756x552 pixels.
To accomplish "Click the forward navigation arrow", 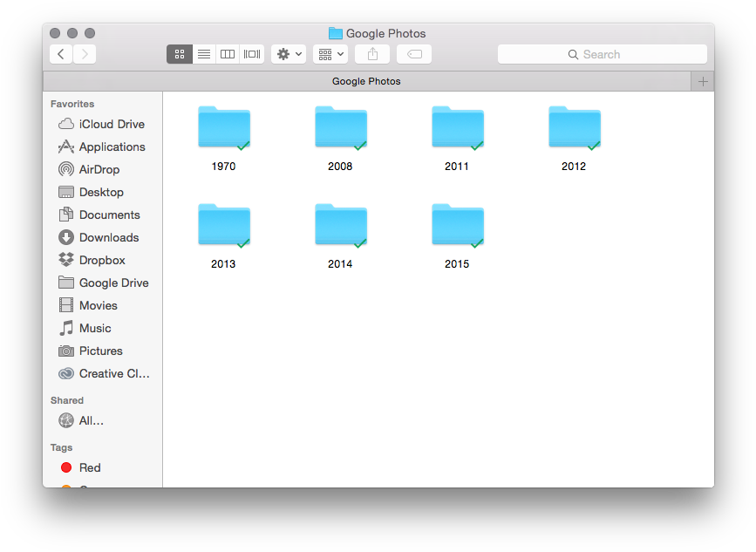I will pos(85,54).
